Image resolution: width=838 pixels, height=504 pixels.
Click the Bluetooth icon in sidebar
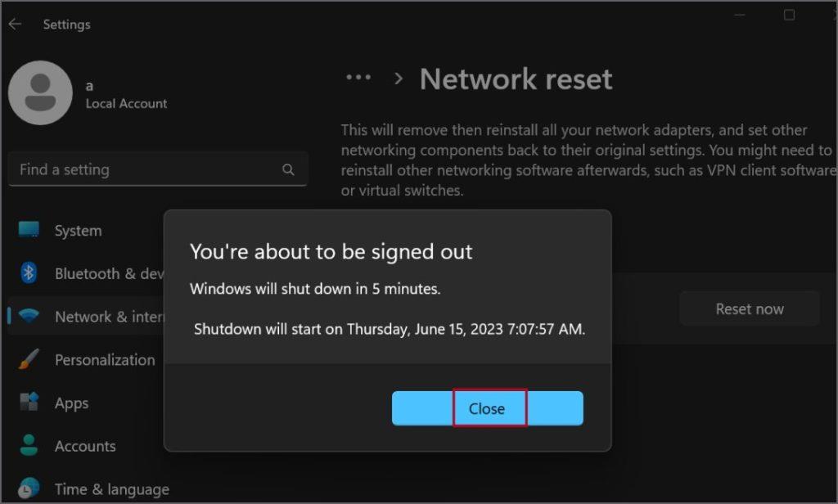pos(29,272)
